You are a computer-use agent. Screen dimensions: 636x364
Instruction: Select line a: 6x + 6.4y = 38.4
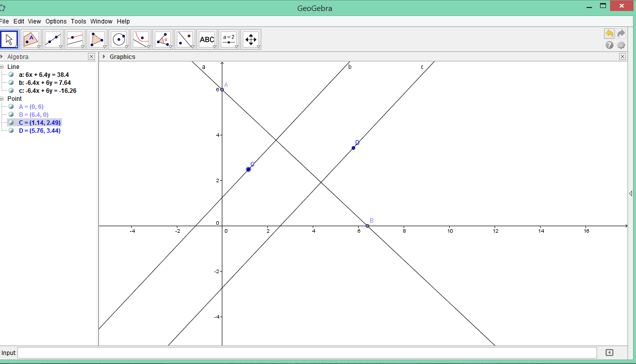coord(44,74)
